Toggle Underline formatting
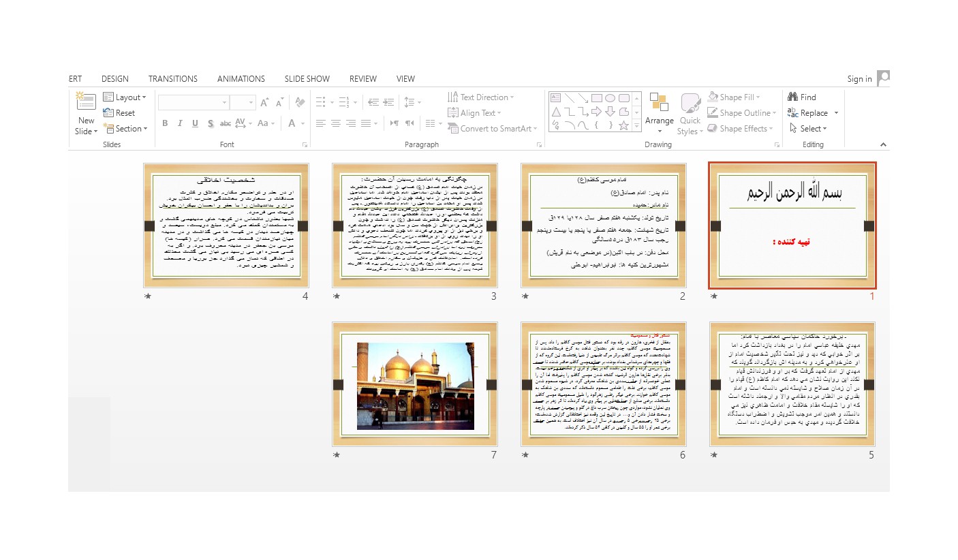 tap(195, 123)
